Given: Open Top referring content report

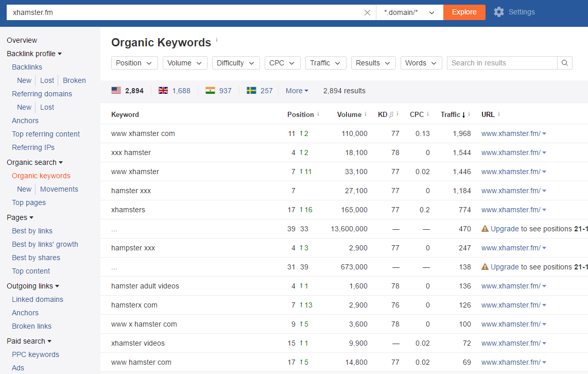Looking at the screenshot, I should pos(46,134).
